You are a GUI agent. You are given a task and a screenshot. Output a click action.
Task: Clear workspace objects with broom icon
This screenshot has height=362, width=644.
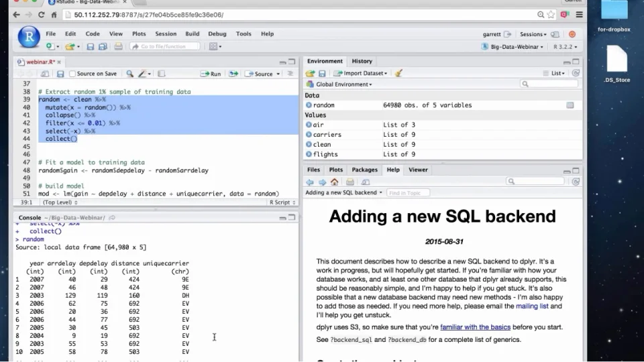398,74
